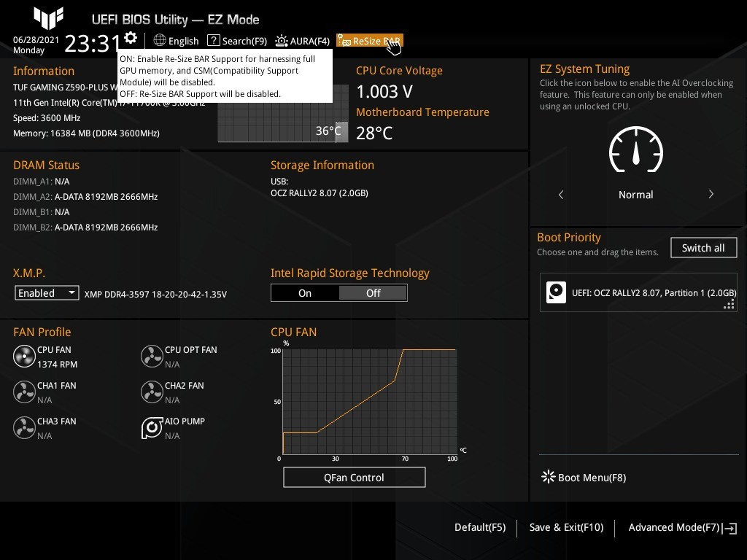This screenshot has height=560, width=747.
Task: Click Save & Exit (F10)
Action: point(566,527)
